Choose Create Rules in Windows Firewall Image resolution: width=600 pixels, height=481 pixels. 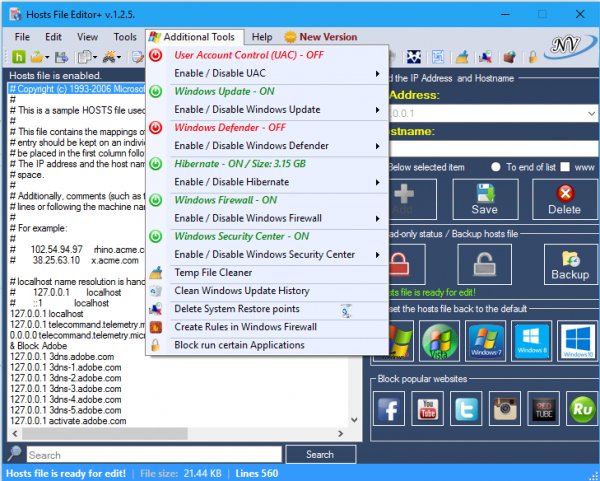coord(268,327)
